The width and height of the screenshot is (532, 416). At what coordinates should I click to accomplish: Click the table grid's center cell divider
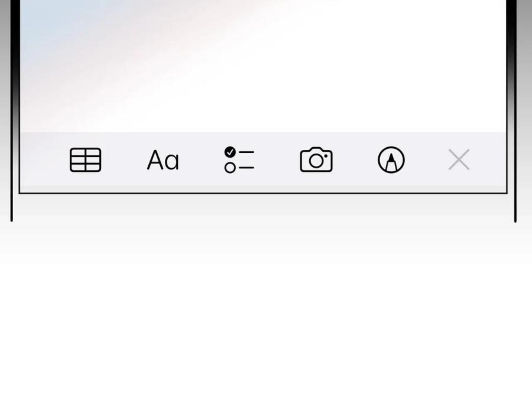click(86, 160)
